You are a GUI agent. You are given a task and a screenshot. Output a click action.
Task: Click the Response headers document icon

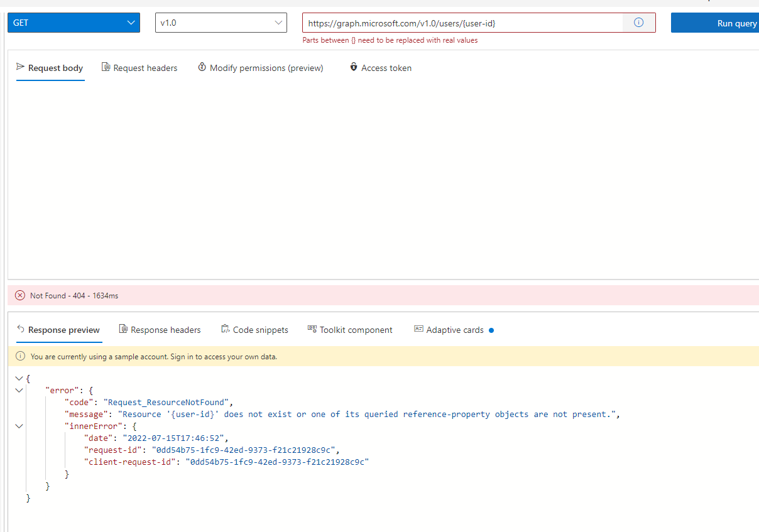pos(124,329)
